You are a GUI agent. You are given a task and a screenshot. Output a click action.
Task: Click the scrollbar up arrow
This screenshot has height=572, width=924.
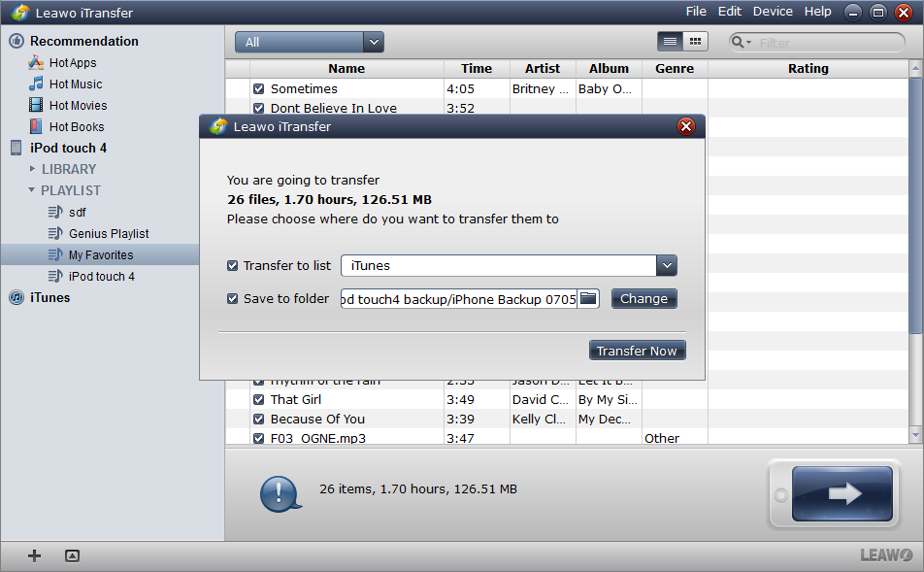pos(915,68)
